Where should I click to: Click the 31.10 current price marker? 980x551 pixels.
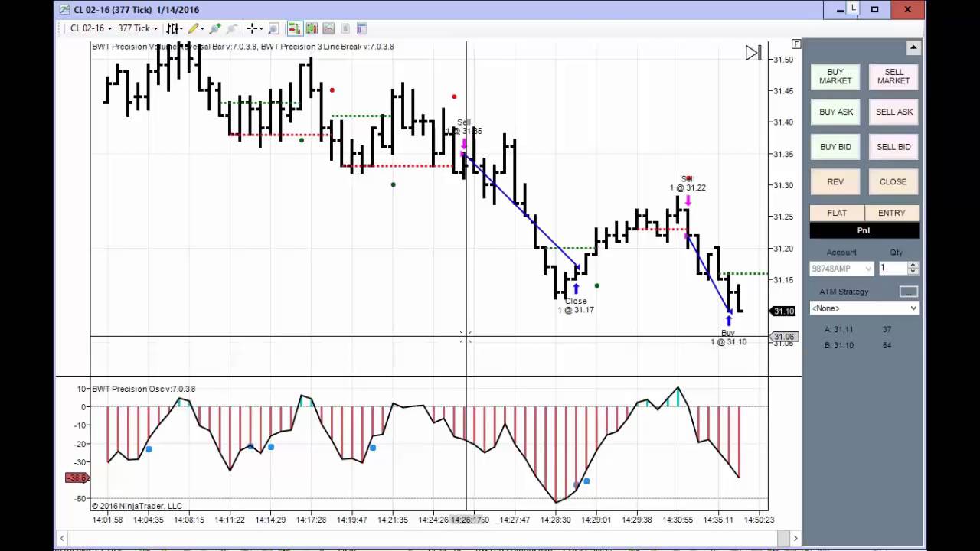coord(783,311)
